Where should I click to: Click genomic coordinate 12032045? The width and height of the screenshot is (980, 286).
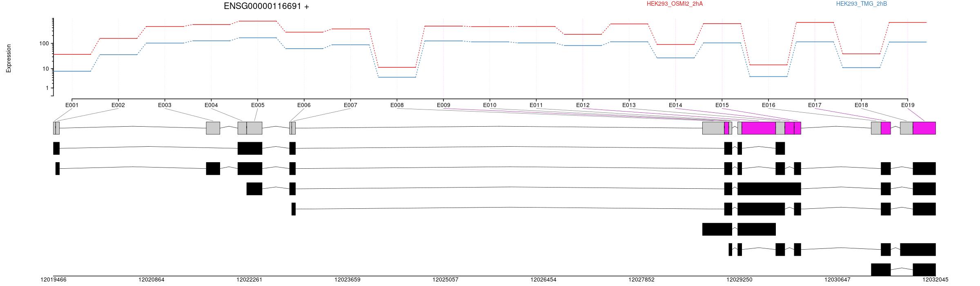click(x=935, y=280)
